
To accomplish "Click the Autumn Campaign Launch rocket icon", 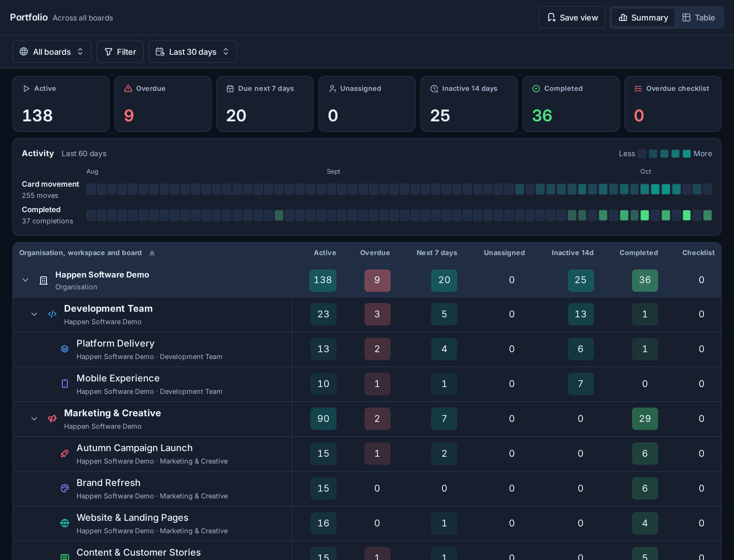I will coord(65,453).
